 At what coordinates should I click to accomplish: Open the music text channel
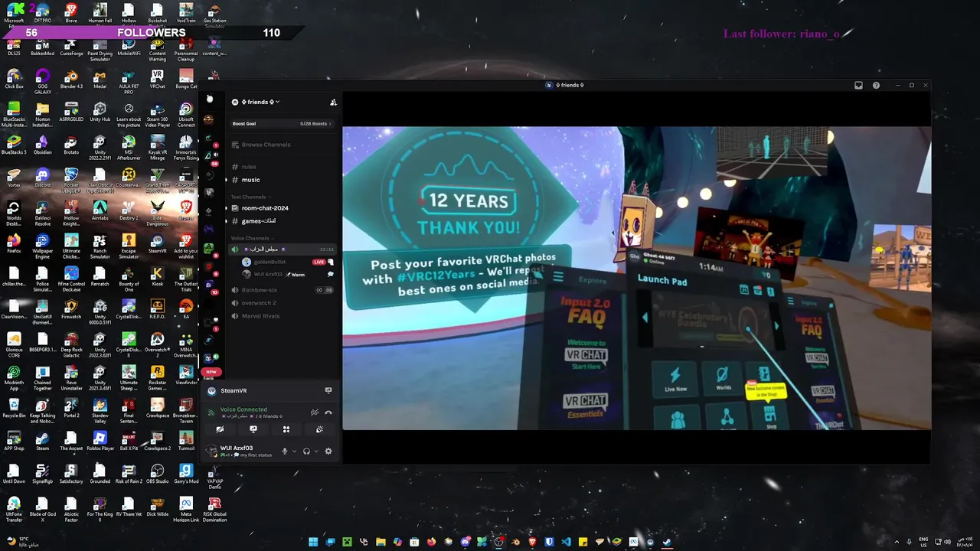pyautogui.click(x=281, y=180)
